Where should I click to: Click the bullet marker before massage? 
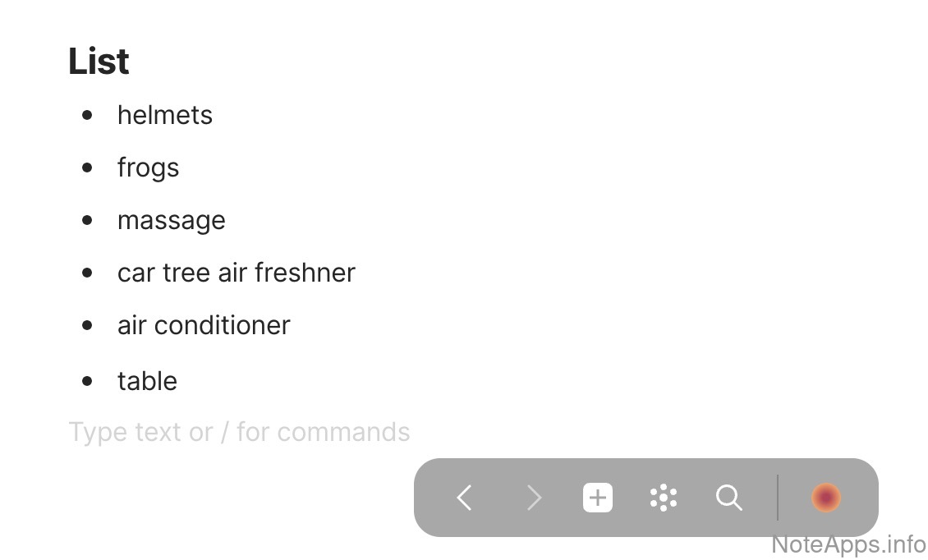pos(88,220)
